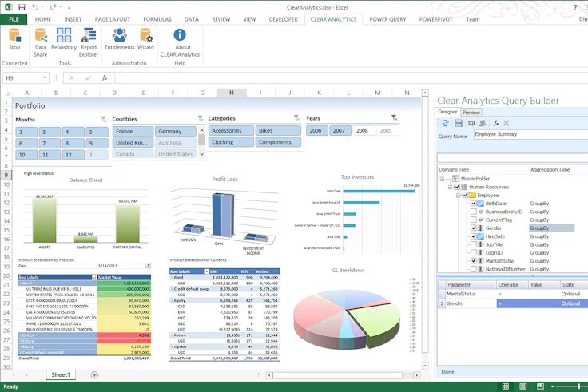Click into the Query Name input field
Viewport: 588px width, 392px height.
pyautogui.click(x=530, y=135)
